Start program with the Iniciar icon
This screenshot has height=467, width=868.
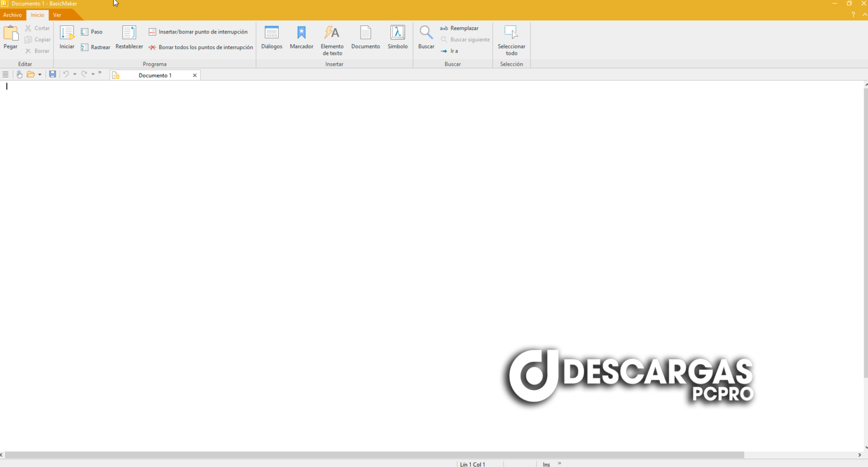coord(67,33)
